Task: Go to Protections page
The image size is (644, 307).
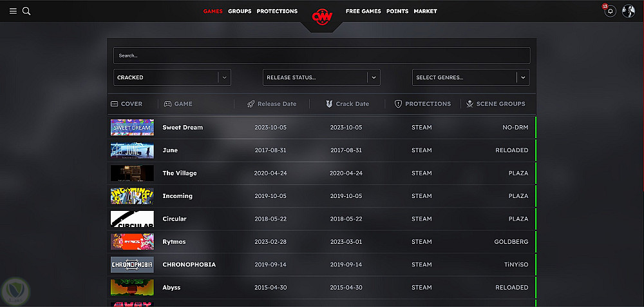Action: (277, 11)
